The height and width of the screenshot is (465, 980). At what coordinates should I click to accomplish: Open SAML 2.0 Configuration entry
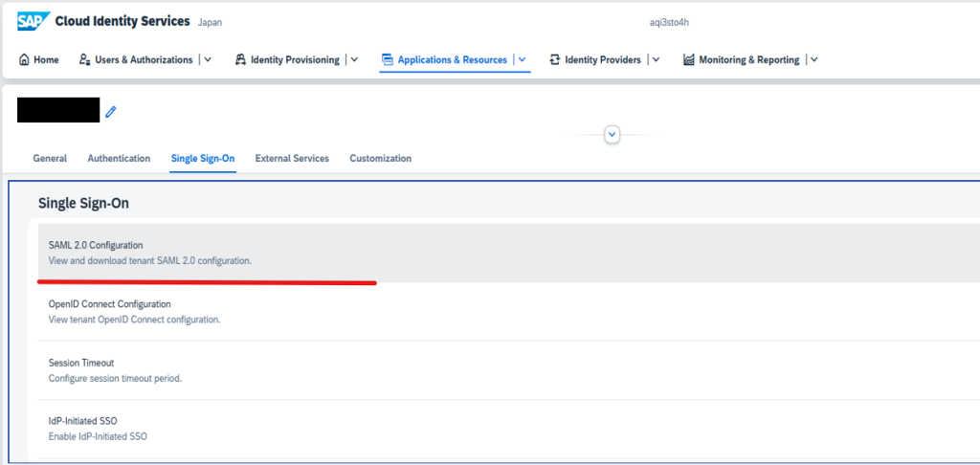(x=96, y=246)
